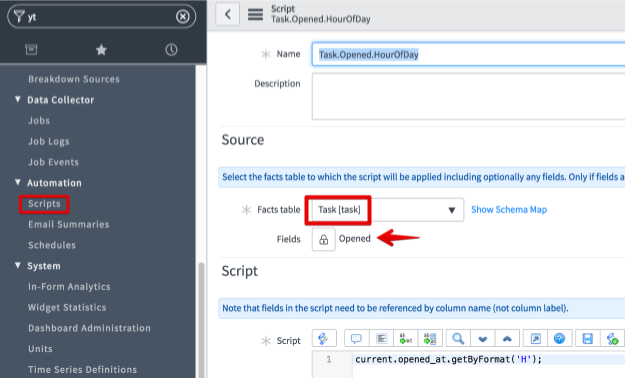Open In-Form Analytics module
This screenshot has width=625, height=378.
click(x=69, y=286)
